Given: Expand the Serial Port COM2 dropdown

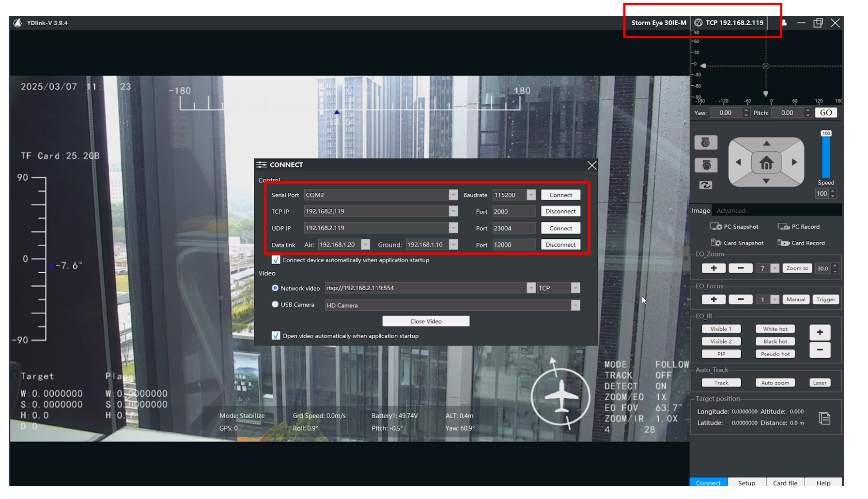Looking at the screenshot, I should 453,195.
